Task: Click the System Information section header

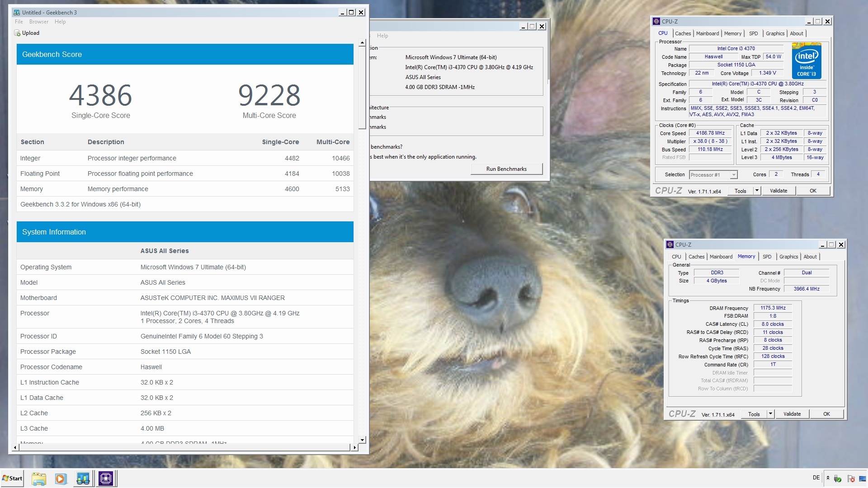Action: coord(185,232)
